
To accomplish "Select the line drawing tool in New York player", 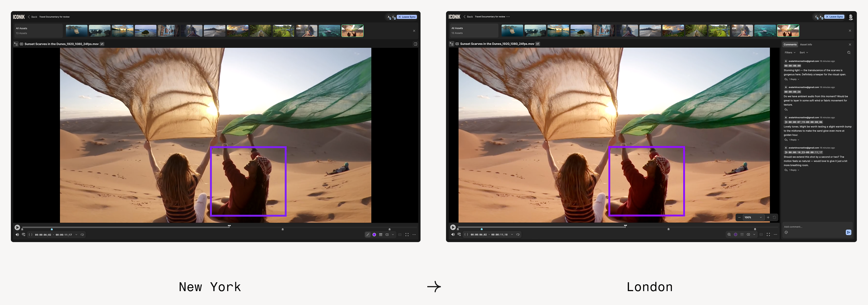I will tap(368, 235).
